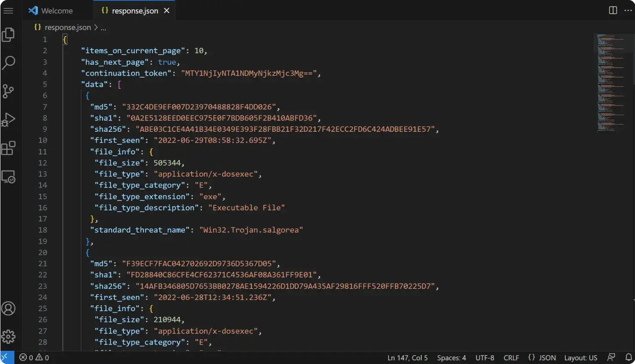The height and width of the screenshot is (364, 635).
Task: Click file_size value 210944
Action: [x=167, y=319]
